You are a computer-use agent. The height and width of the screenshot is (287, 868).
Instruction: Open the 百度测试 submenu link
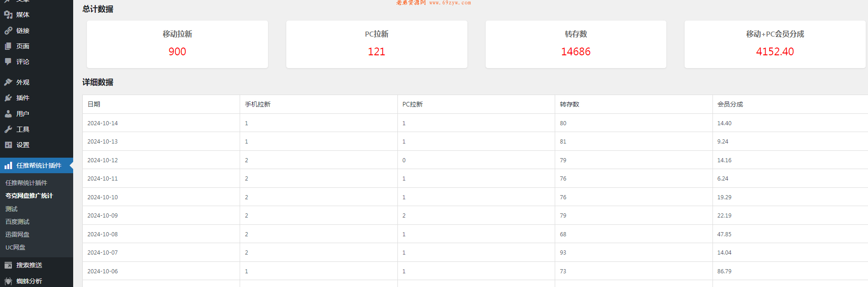(17, 222)
